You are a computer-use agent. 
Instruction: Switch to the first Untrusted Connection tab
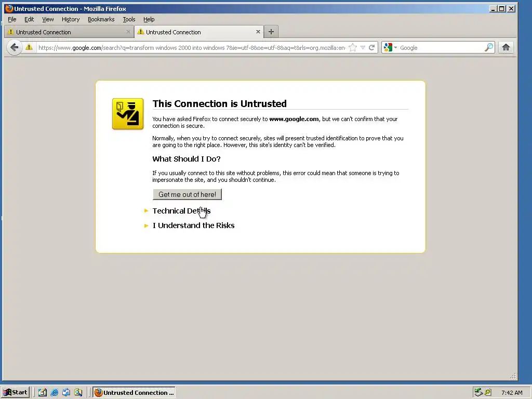(69, 32)
